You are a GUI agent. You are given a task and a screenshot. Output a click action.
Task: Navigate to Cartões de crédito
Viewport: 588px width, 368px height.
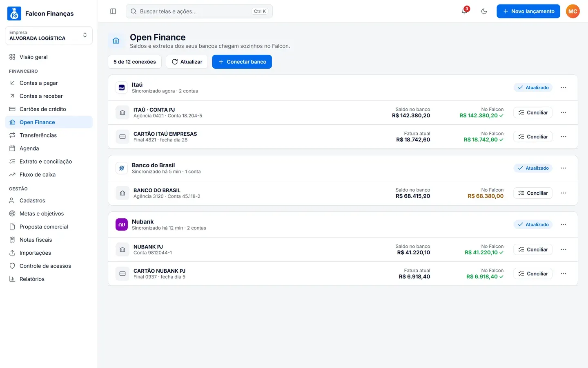click(x=49, y=109)
